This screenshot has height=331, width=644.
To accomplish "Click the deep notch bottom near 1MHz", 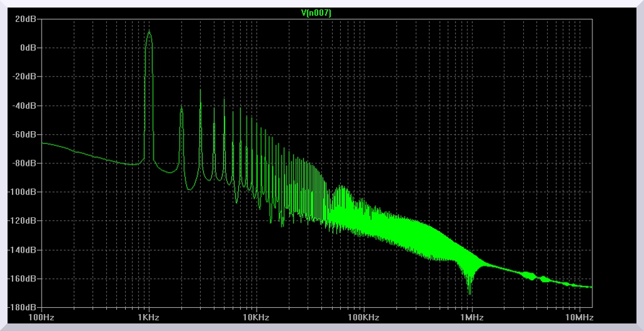I will click(x=470, y=294).
